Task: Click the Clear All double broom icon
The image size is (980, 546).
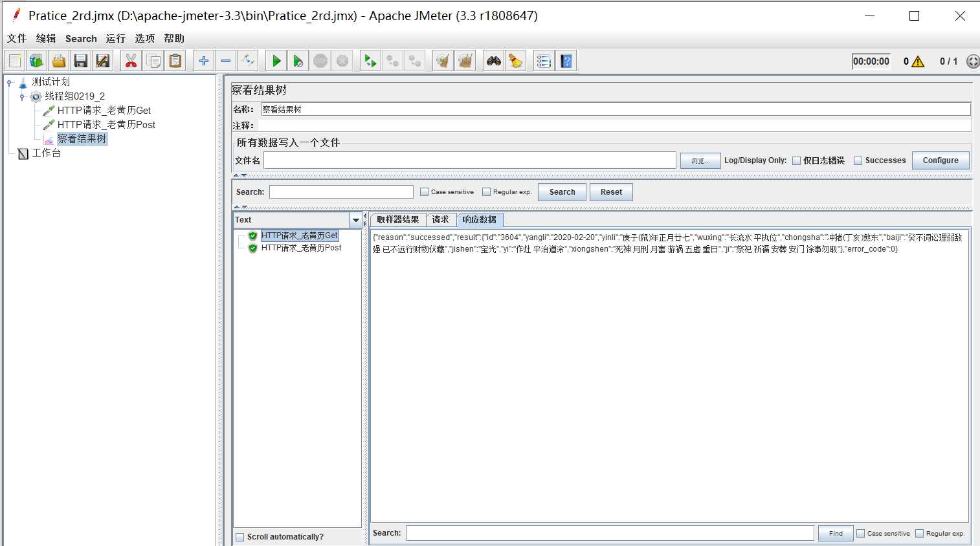Action: [x=465, y=61]
